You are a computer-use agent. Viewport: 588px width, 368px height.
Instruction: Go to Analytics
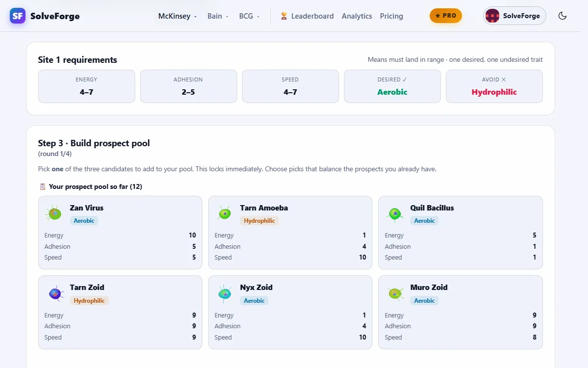coord(357,16)
